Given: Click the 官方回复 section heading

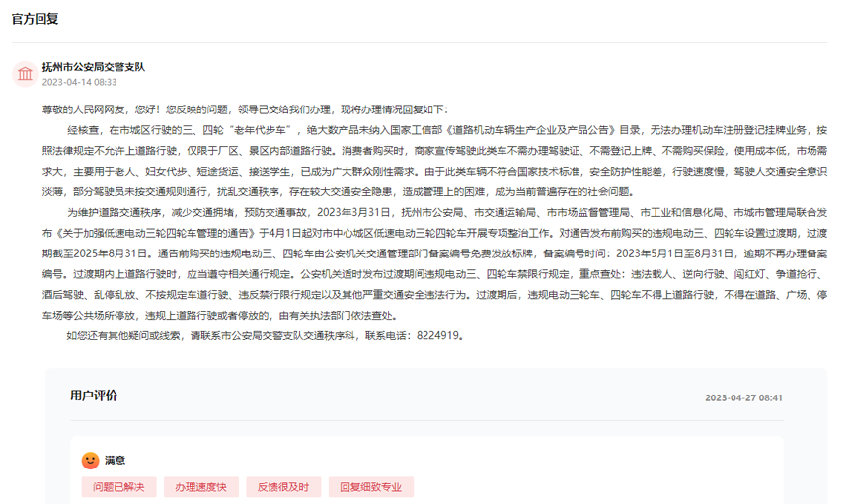Looking at the screenshot, I should click(x=36, y=19).
